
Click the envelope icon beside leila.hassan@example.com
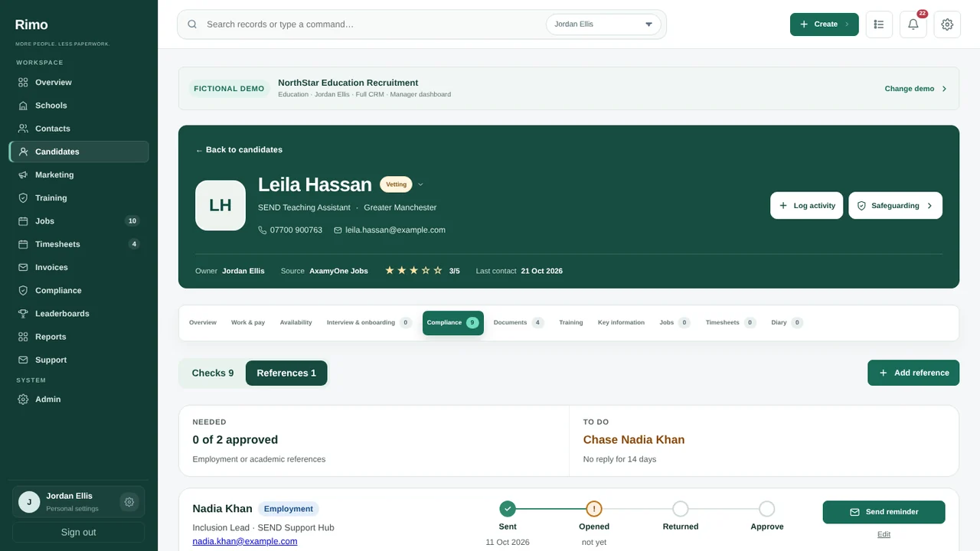tap(338, 230)
